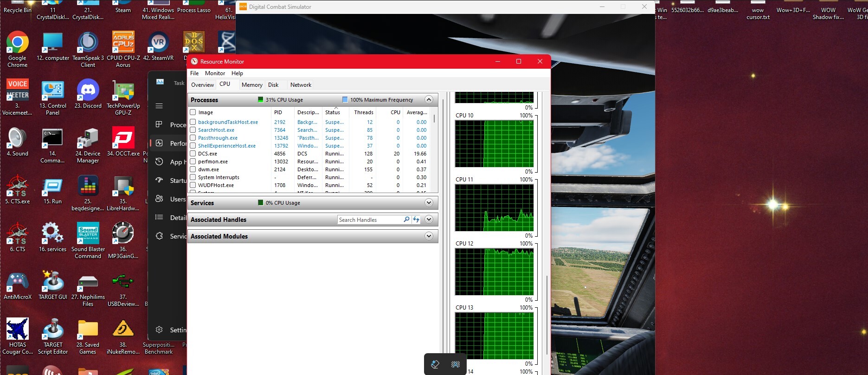Screen dimensions: 868x375
Task: Open Device Manager desktop shortcut
Action: pyautogui.click(x=88, y=145)
